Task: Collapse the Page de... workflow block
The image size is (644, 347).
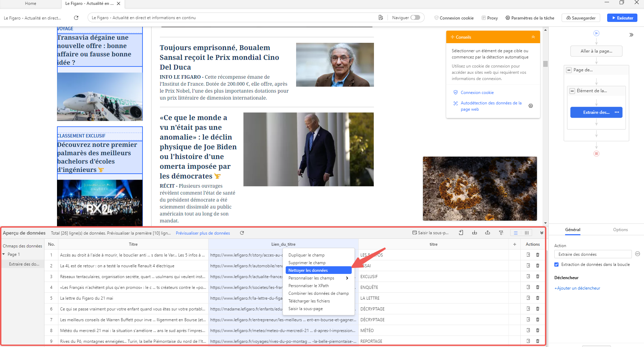Action: pos(569,70)
